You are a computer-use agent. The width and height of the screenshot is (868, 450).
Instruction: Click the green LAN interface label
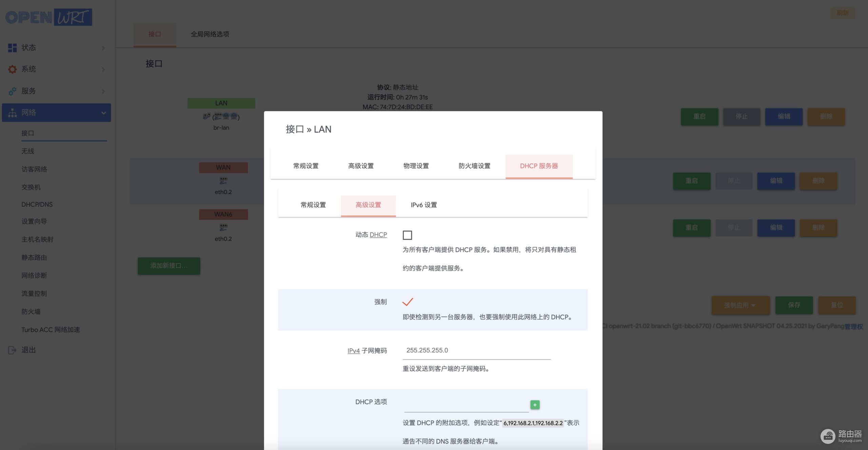(221, 103)
